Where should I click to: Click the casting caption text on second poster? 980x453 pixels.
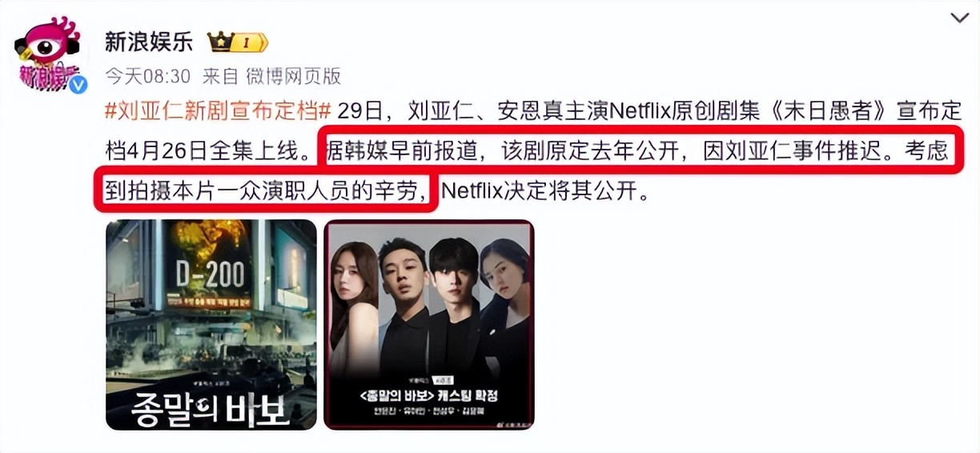(x=428, y=395)
